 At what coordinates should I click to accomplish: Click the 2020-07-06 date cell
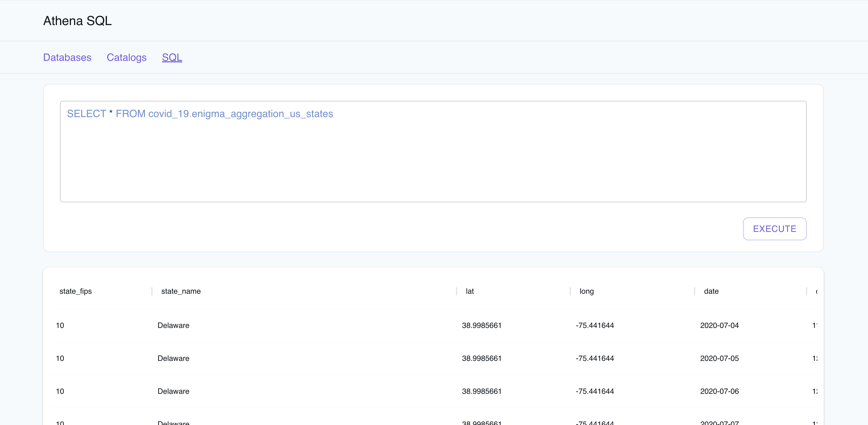click(719, 391)
